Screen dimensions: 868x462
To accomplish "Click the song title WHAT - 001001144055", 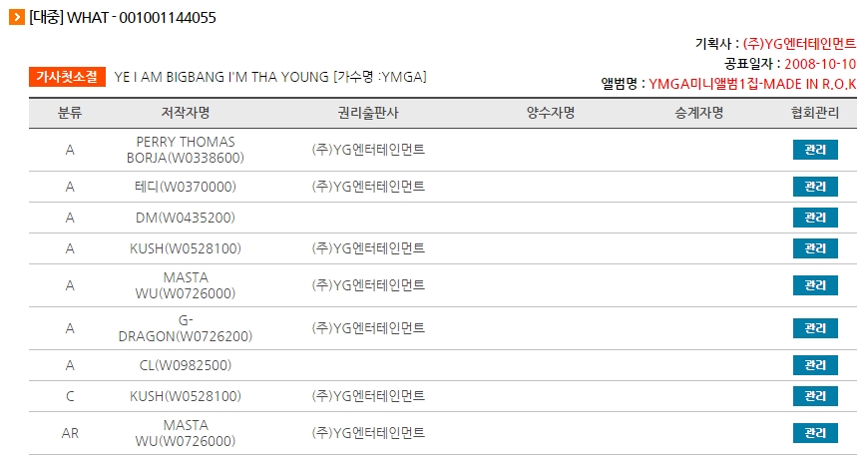I will click(123, 18).
